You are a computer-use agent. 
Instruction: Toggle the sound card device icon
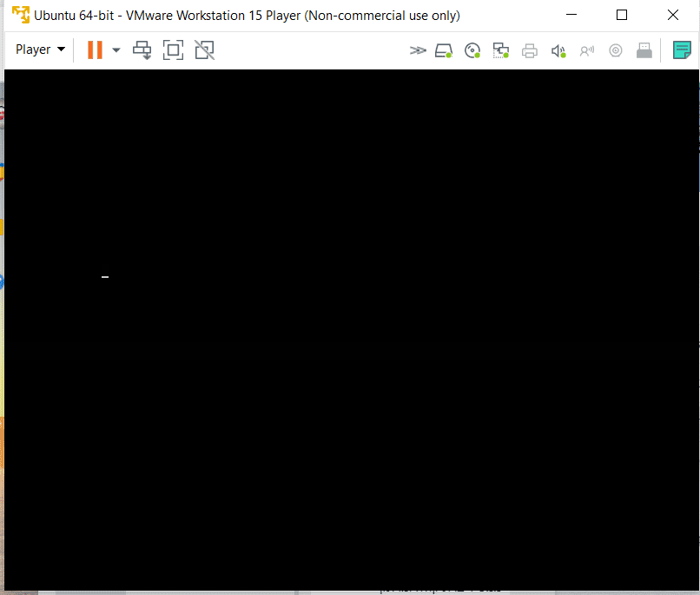click(558, 51)
